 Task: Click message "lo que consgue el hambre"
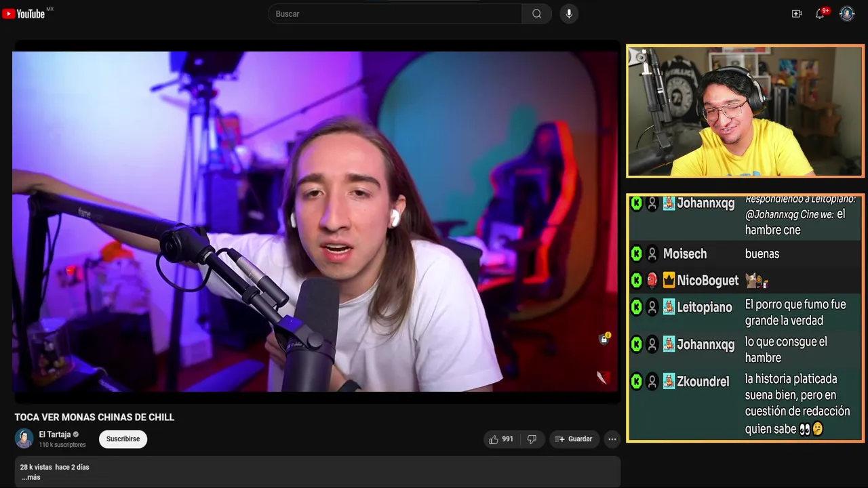786,350
